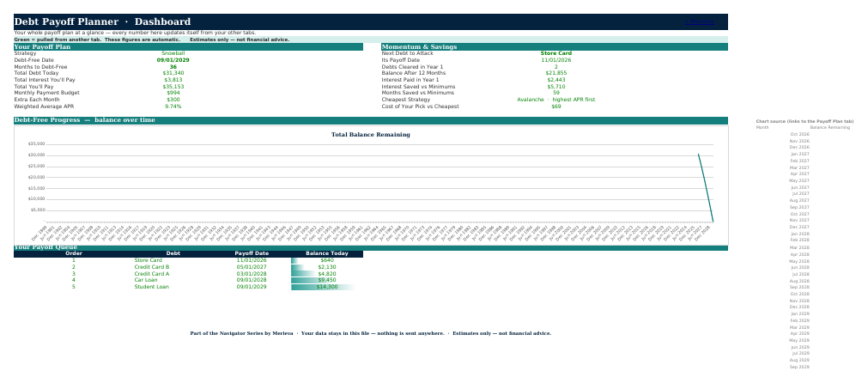The height and width of the screenshot is (383, 868).
Task: Select the Weighted Average APR value 9.74%
Action: [x=173, y=106]
